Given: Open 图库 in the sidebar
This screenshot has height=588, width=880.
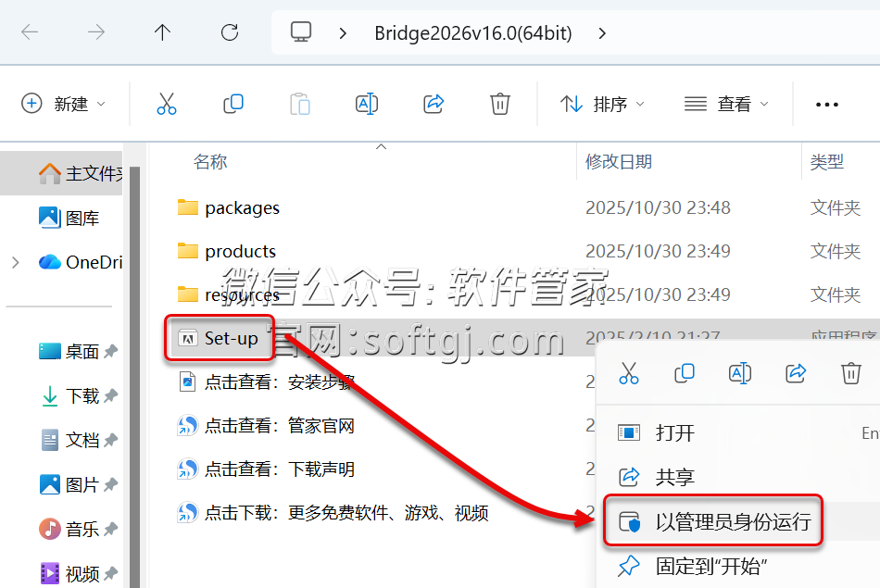Looking at the screenshot, I should (x=68, y=218).
